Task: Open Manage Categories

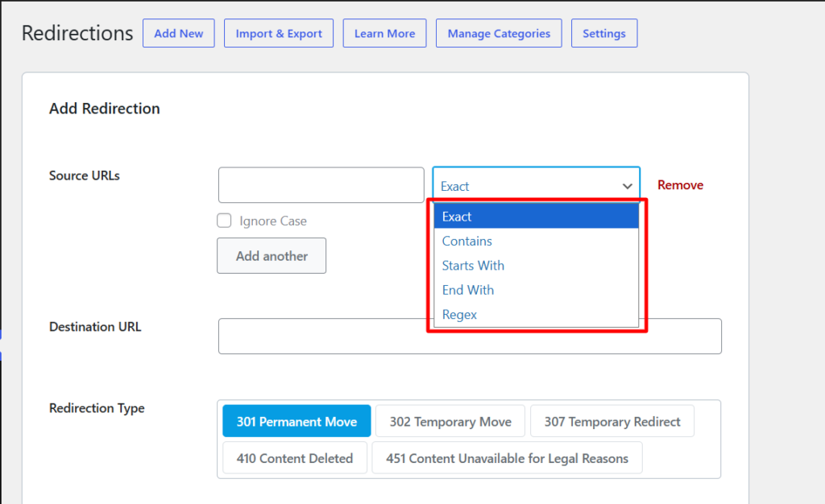Action: pos(499,33)
